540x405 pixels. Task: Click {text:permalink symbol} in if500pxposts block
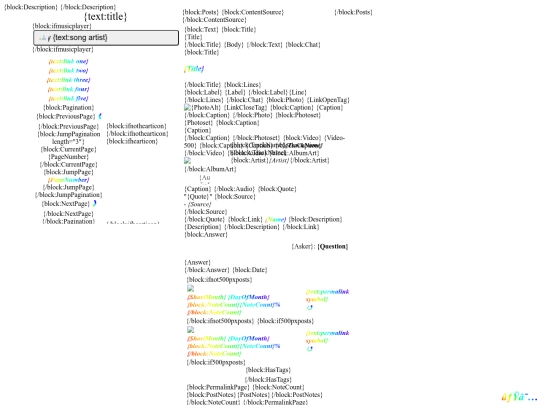(x=327, y=336)
